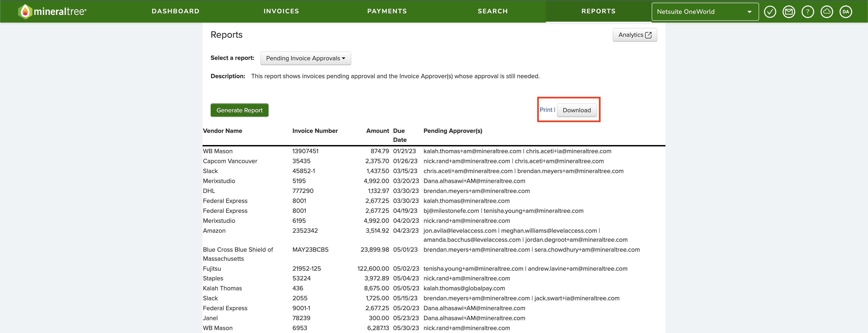Image resolution: width=868 pixels, height=333 pixels.
Task: Click the Invoice Number column header
Action: coord(315,131)
